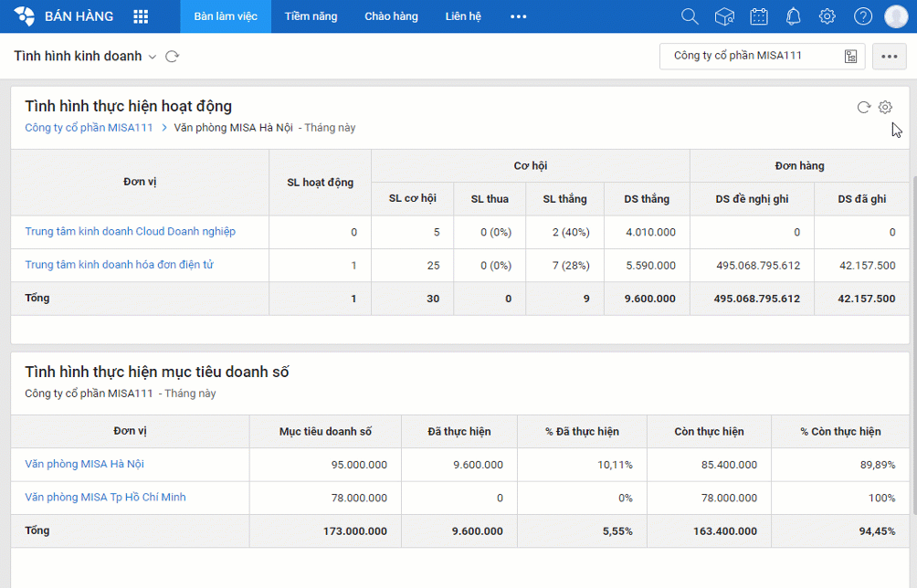Select the 4.010.000 DS thắng value
Viewport: 917px width, 588px height.
click(650, 232)
